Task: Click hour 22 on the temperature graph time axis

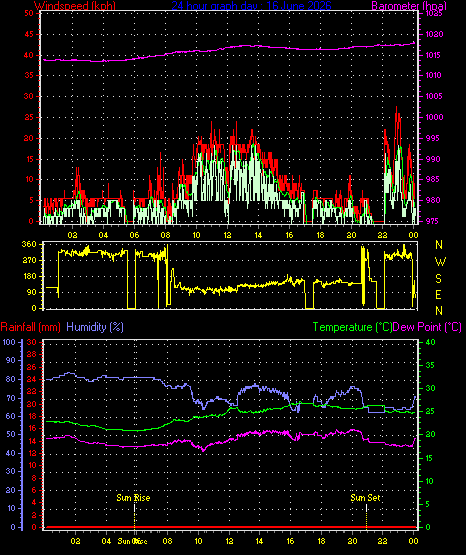Action: point(382,541)
